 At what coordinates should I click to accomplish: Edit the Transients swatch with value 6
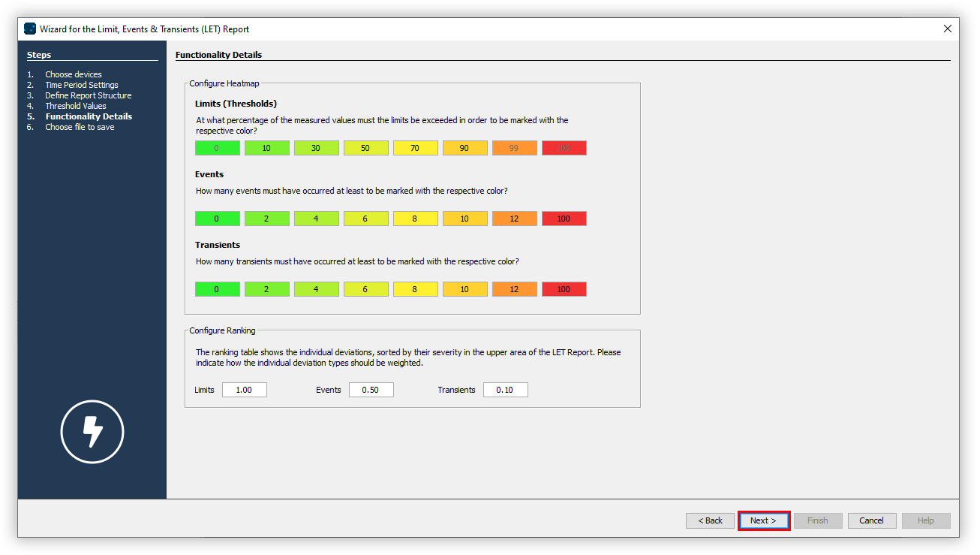(365, 289)
